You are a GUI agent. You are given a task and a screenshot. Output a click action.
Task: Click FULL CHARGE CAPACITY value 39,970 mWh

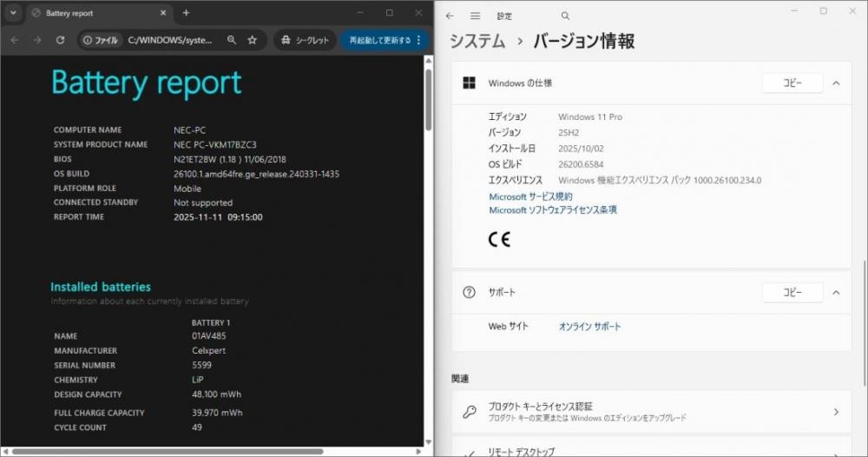[x=217, y=413]
